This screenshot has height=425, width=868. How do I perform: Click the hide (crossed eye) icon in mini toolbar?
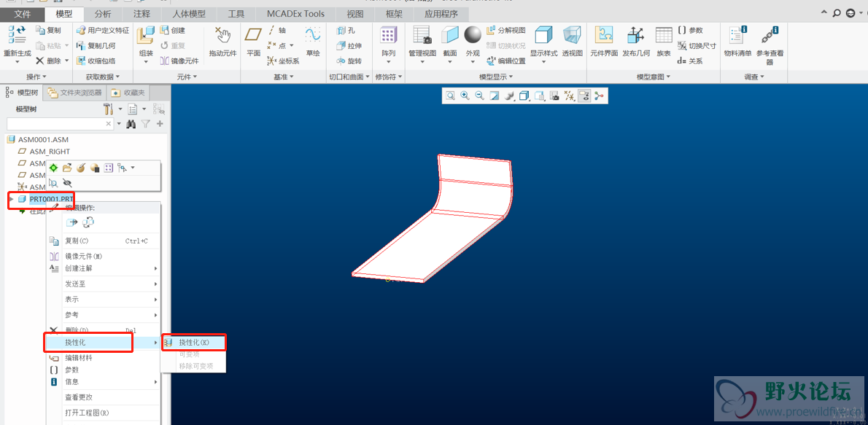(68, 182)
